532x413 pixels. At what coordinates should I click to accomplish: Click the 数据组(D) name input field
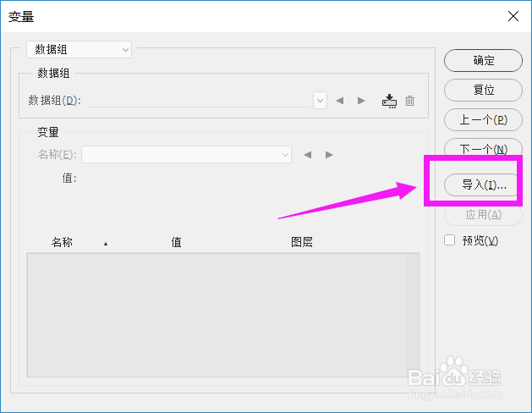(x=199, y=101)
